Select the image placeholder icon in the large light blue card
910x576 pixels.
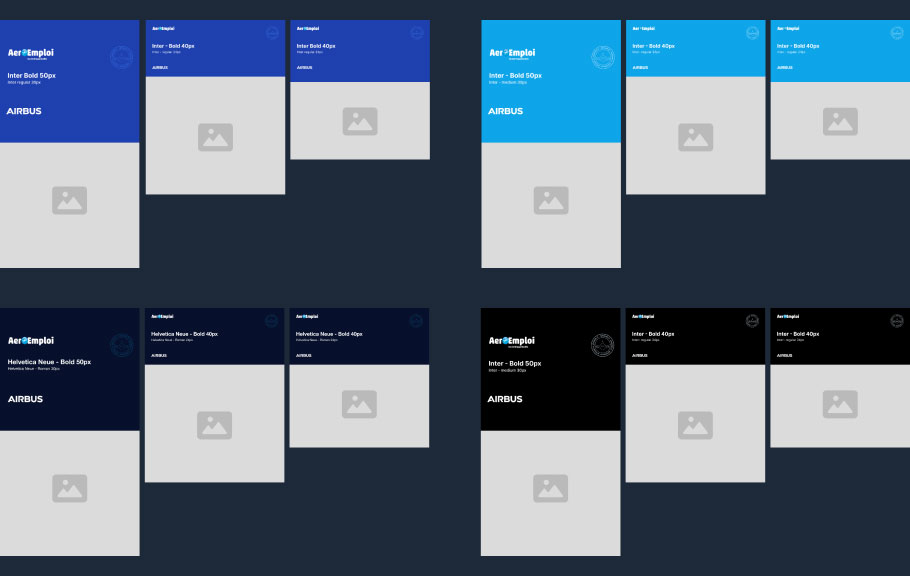point(551,200)
